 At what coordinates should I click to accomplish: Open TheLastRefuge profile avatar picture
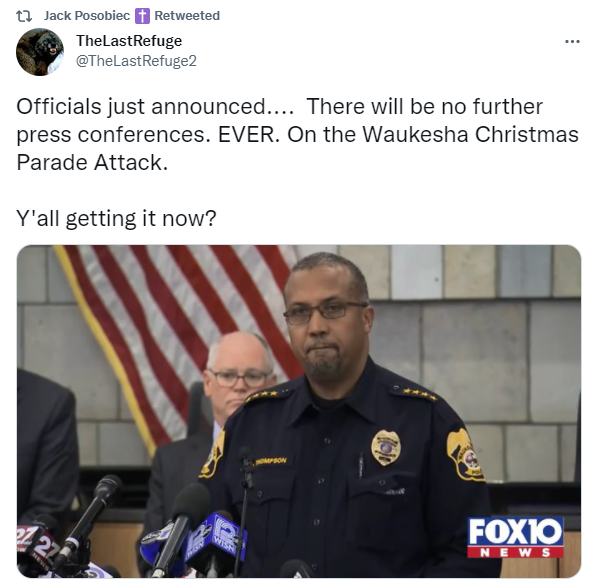(x=40, y=52)
